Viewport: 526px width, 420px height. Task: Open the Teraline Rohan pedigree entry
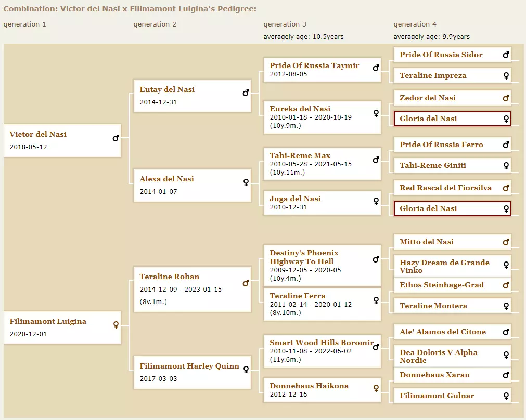pos(170,277)
